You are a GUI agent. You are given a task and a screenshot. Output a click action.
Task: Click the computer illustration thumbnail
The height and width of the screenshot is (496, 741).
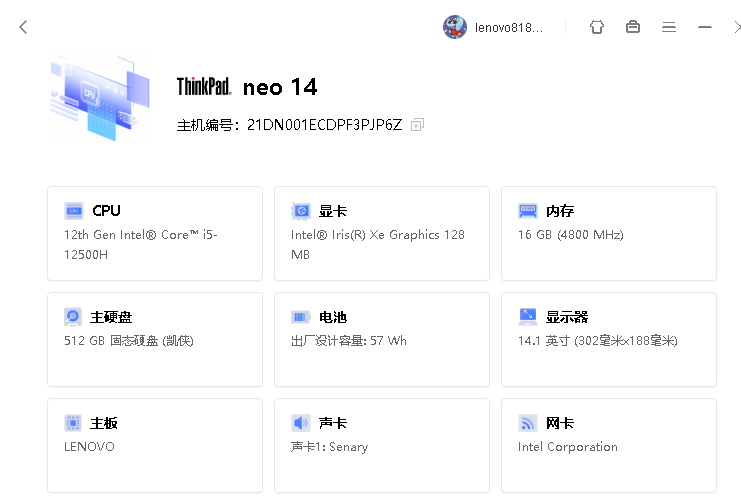[x=100, y=98]
